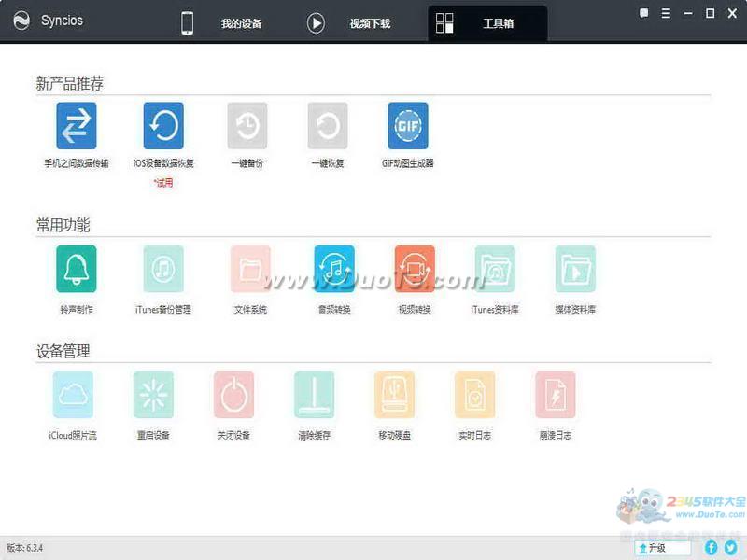Open the phone-to-phone data transfer tool
The height and width of the screenshot is (560, 747).
[77, 126]
